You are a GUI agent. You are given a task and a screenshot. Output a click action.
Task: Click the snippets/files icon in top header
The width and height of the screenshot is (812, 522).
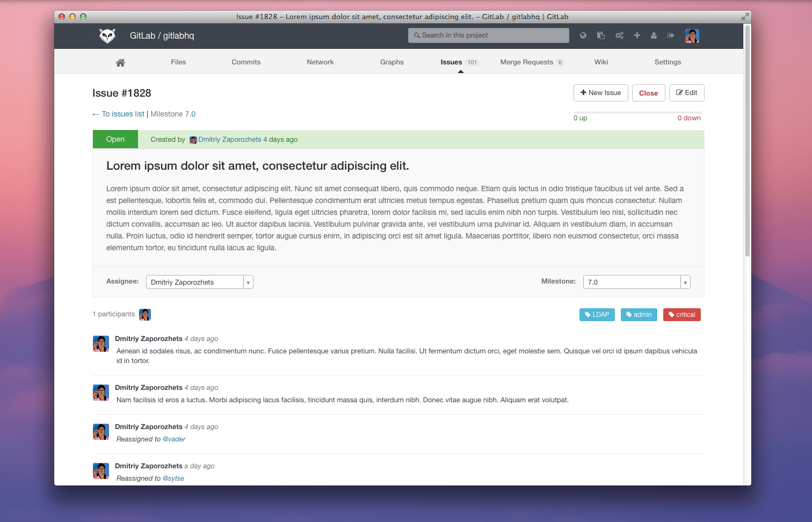point(600,35)
